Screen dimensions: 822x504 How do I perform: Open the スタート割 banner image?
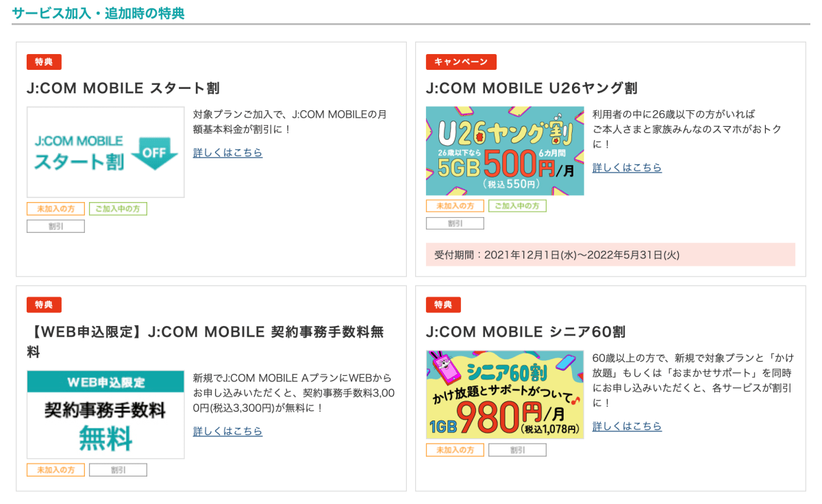point(105,152)
